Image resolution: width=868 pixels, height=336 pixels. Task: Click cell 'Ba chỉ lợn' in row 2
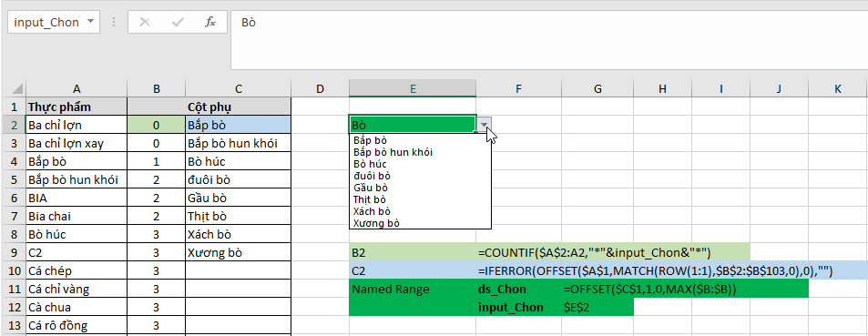click(x=77, y=125)
